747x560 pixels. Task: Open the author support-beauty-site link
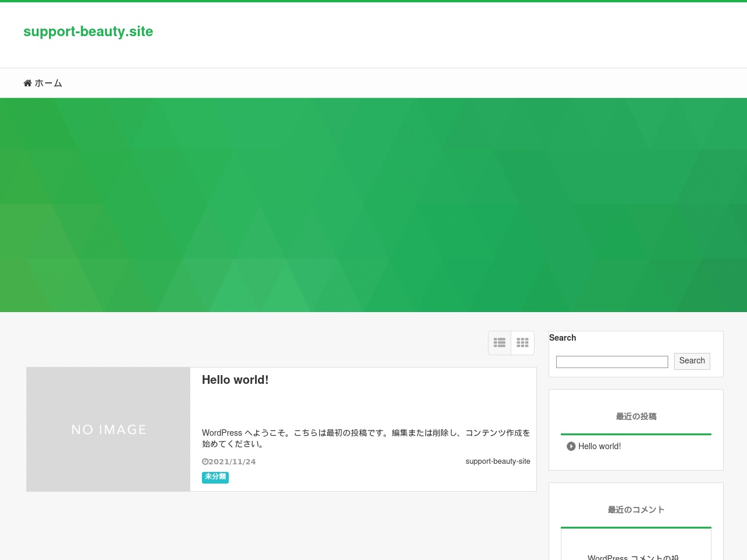[x=498, y=461]
